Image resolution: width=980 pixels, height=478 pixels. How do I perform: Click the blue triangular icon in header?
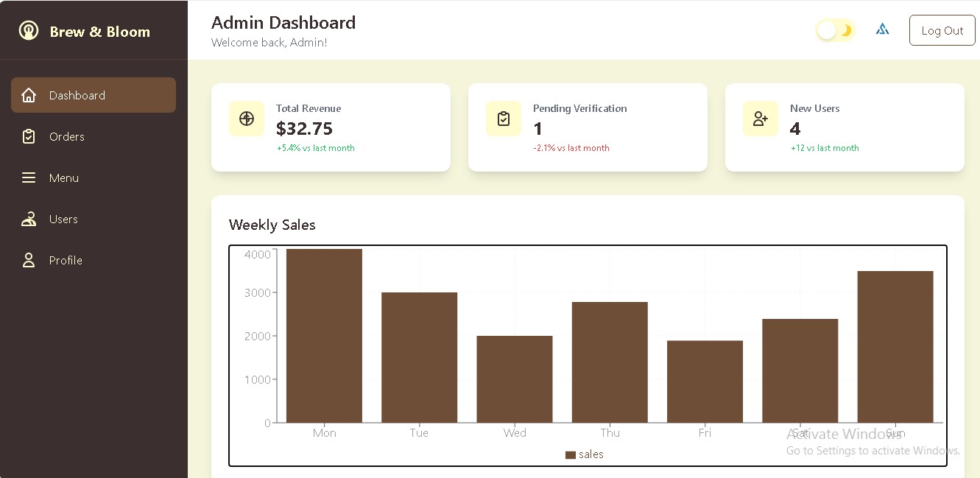pyautogui.click(x=882, y=30)
